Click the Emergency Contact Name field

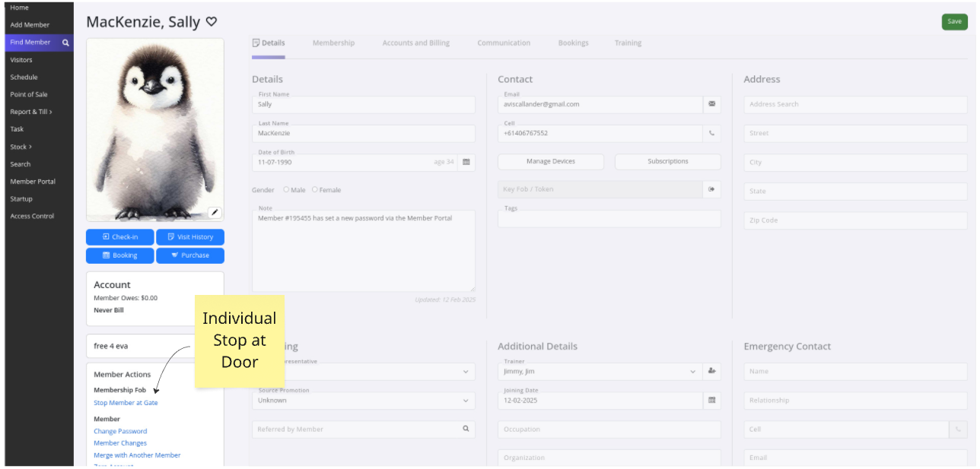856,372
